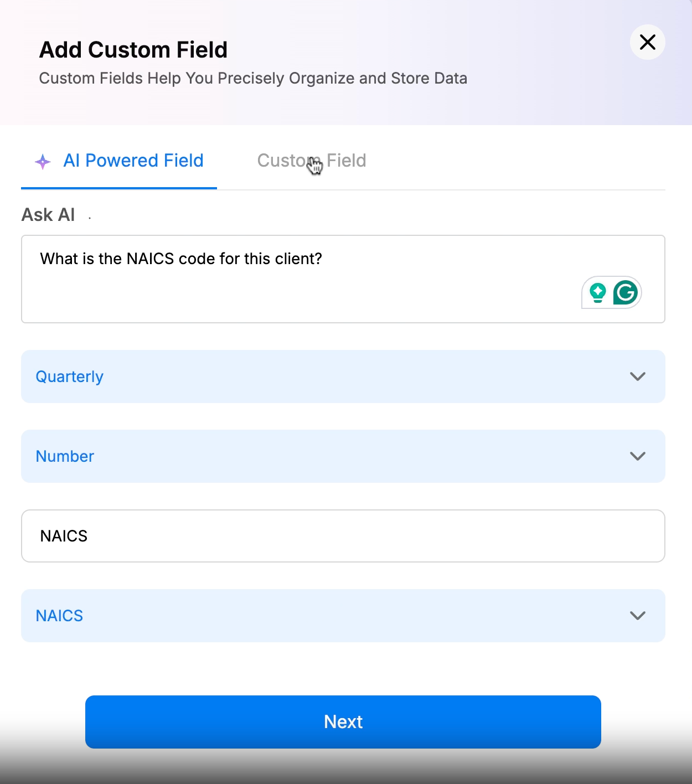692x784 pixels.
Task: Expand the bottom NAICS dropdown chevron
Action: point(638,616)
